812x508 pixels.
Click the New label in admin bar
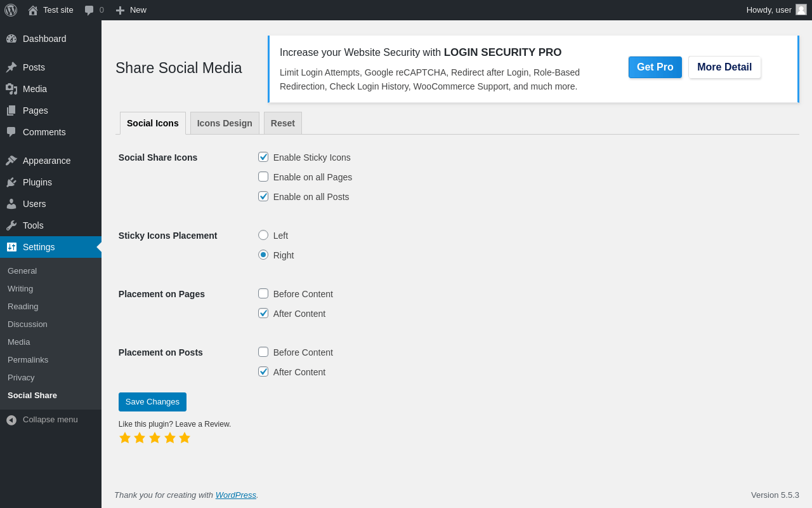pyautogui.click(x=138, y=10)
